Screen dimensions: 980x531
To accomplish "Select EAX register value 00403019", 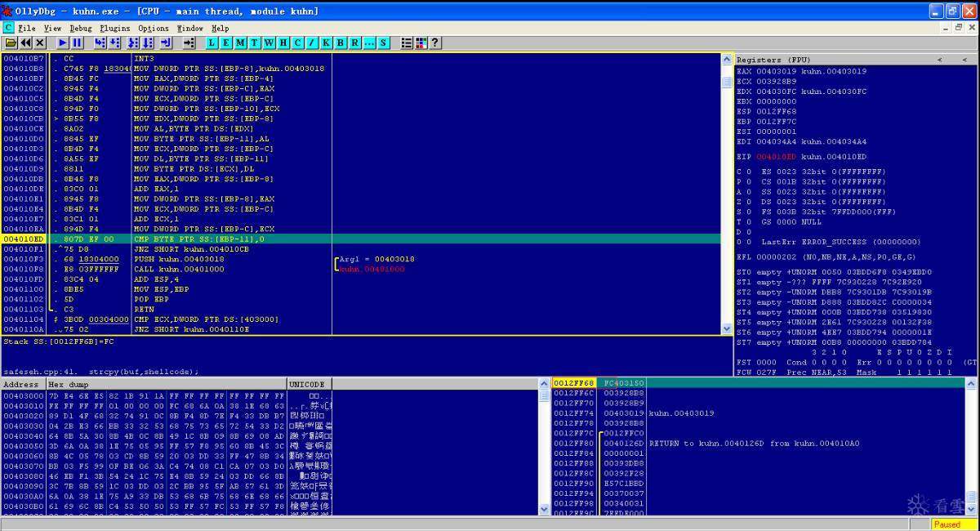I will click(777, 71).
